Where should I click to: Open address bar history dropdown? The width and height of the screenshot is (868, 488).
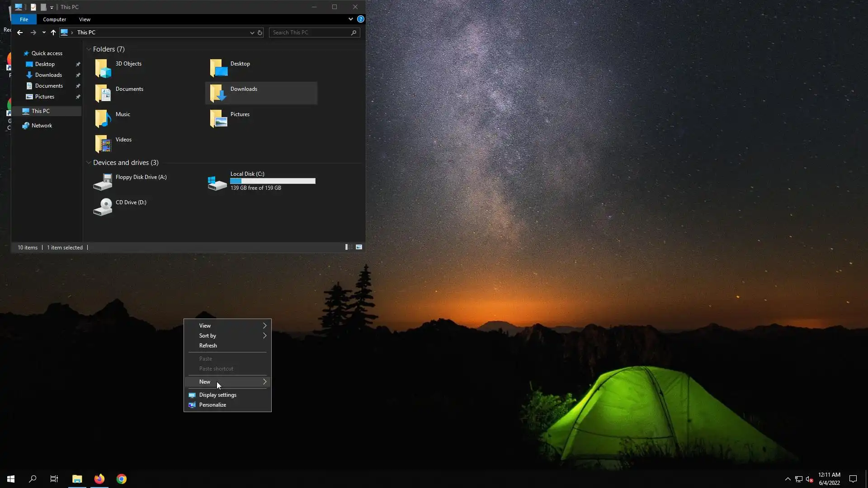coord(252,33)
